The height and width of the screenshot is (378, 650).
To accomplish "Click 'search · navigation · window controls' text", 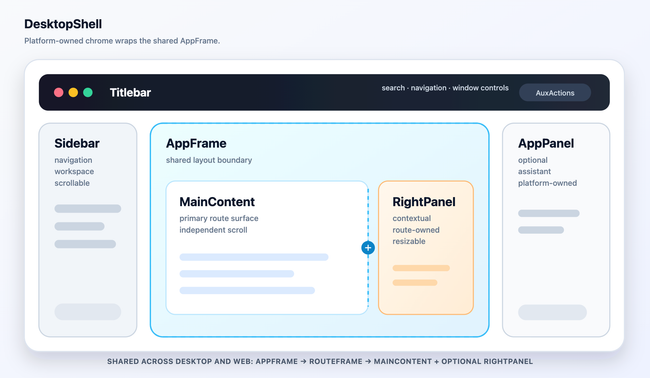I will click(x=445, y=88).
